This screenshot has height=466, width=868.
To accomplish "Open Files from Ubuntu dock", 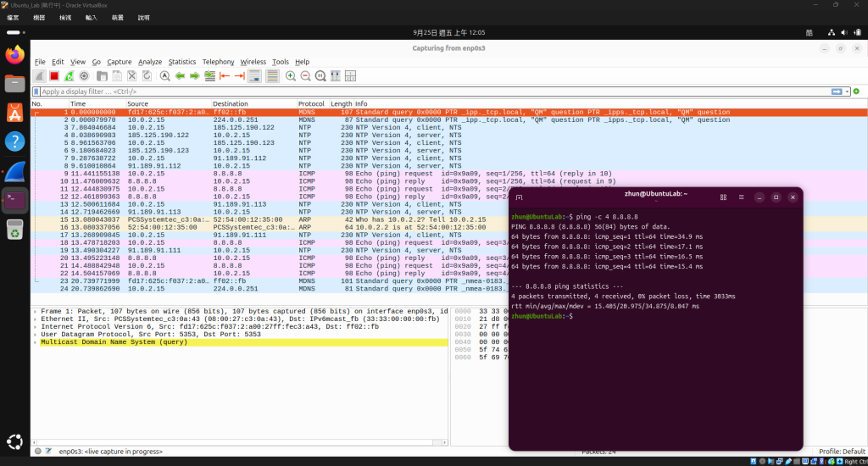I will coord(15,84).
